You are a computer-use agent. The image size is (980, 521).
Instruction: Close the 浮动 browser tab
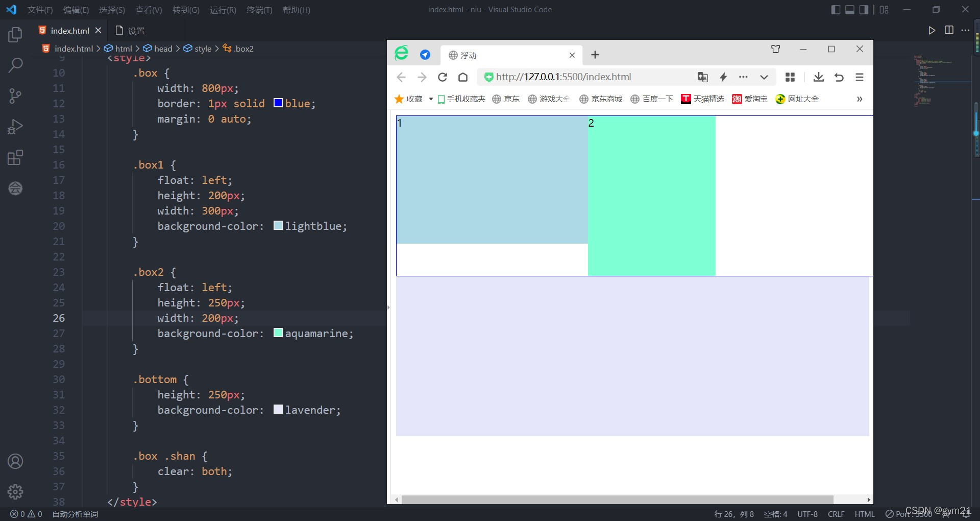click(x=572, y=55)
